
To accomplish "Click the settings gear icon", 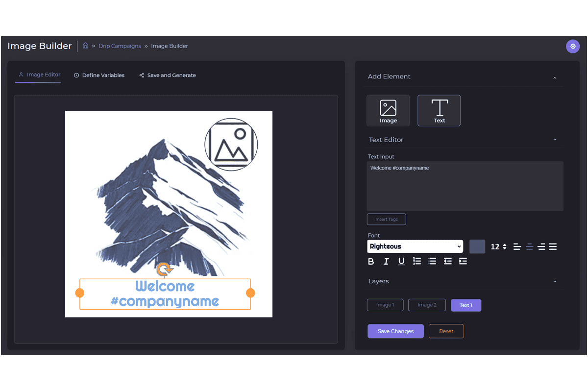I will [572, 46].
